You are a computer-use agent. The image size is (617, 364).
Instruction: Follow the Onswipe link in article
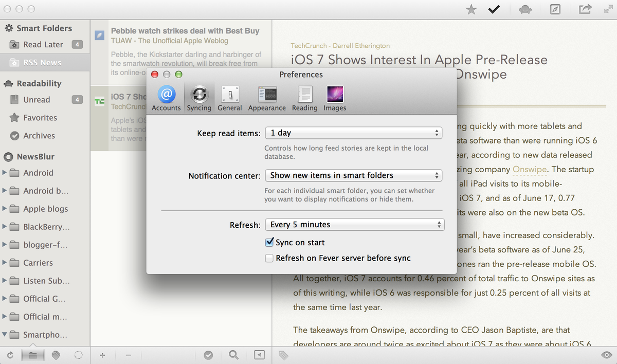tap(530, 169)
